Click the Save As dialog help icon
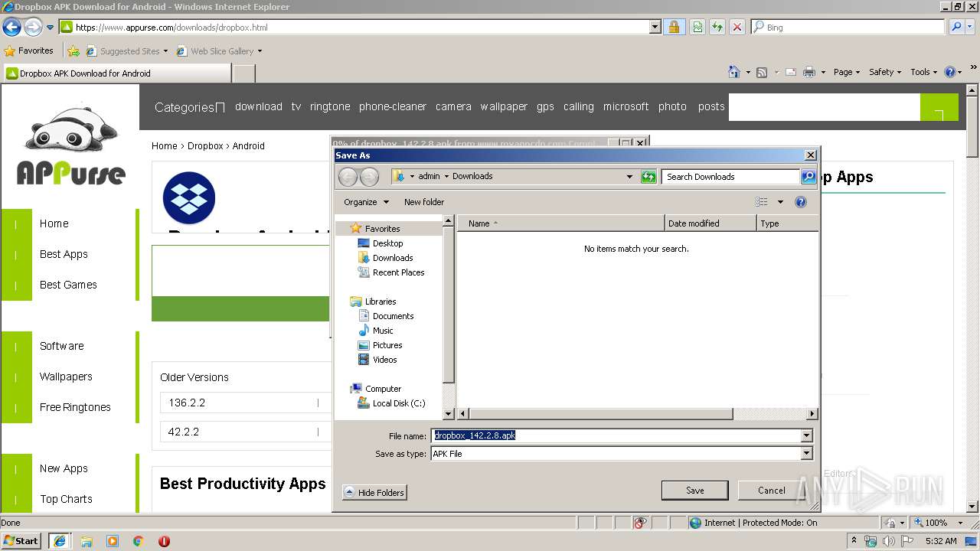Viewport: 980px width, 551px height. pyautogui.click(x=801, y=202)
